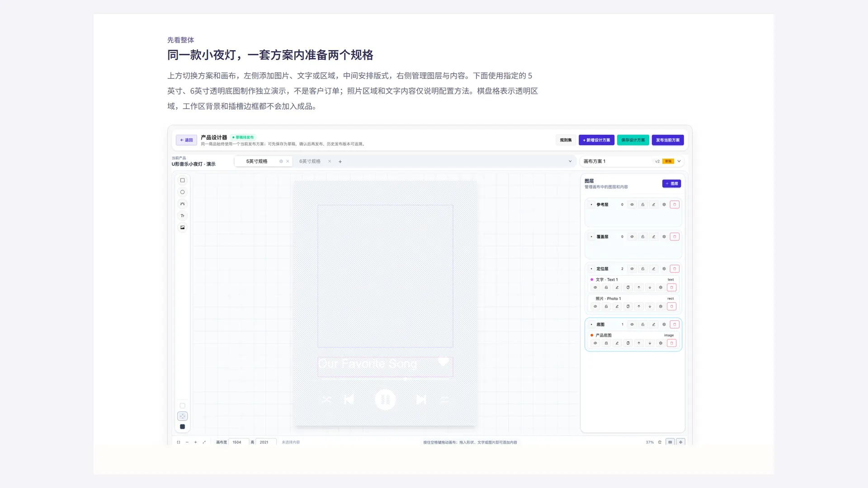868x488 pixels.
Task: Click 保存设计方案 button
Action: (633, 140)
